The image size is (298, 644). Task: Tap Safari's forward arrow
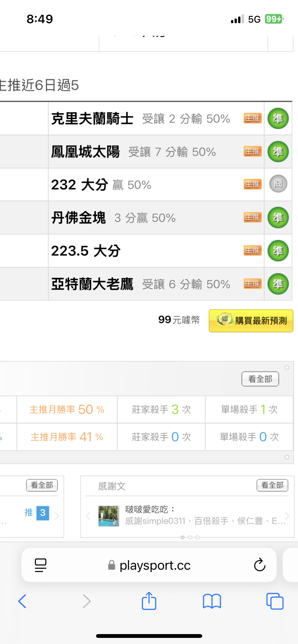tap(87, 601)
